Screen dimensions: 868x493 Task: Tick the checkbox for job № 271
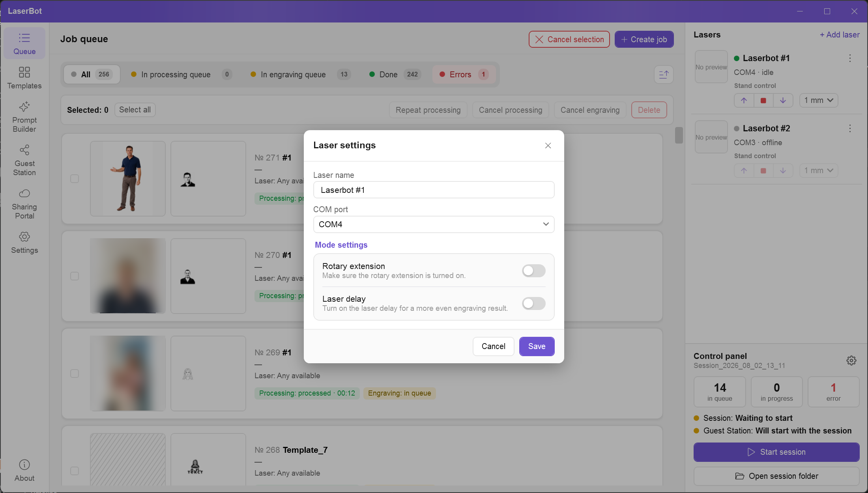(x=75, y=179)
